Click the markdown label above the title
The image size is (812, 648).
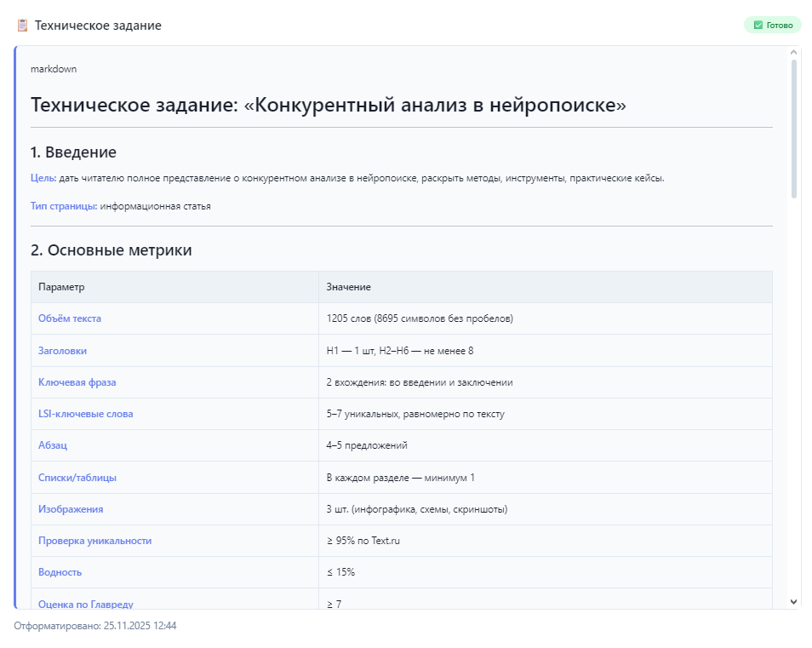[x=53, y=69]
